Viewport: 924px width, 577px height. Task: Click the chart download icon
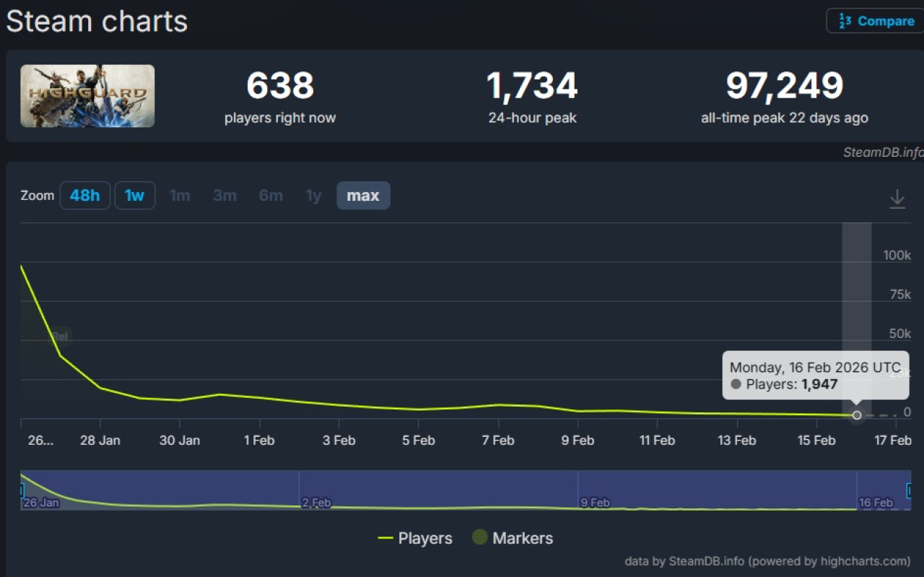(x=897, y=199)
